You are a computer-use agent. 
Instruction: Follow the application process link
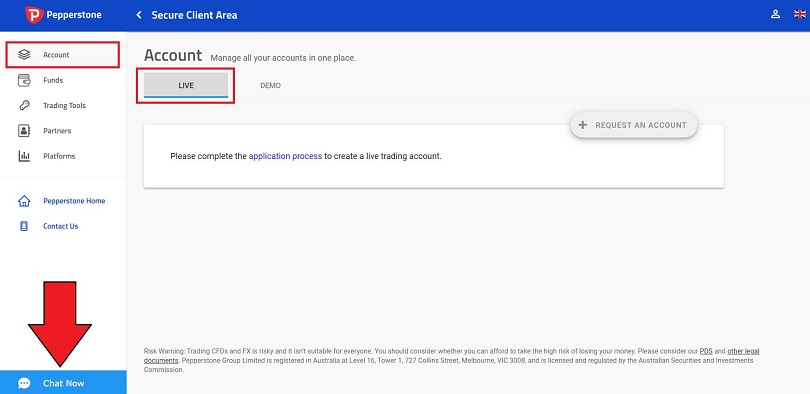285,156
